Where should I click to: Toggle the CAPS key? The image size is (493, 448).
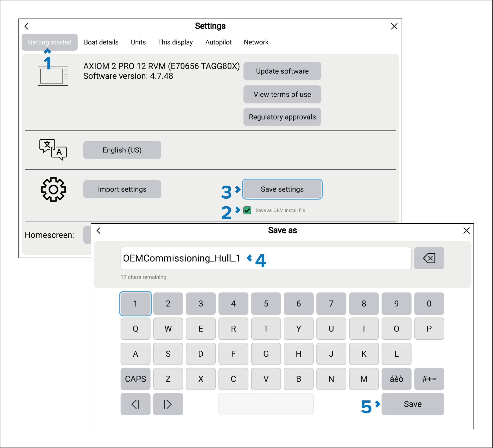click(135, 379)
